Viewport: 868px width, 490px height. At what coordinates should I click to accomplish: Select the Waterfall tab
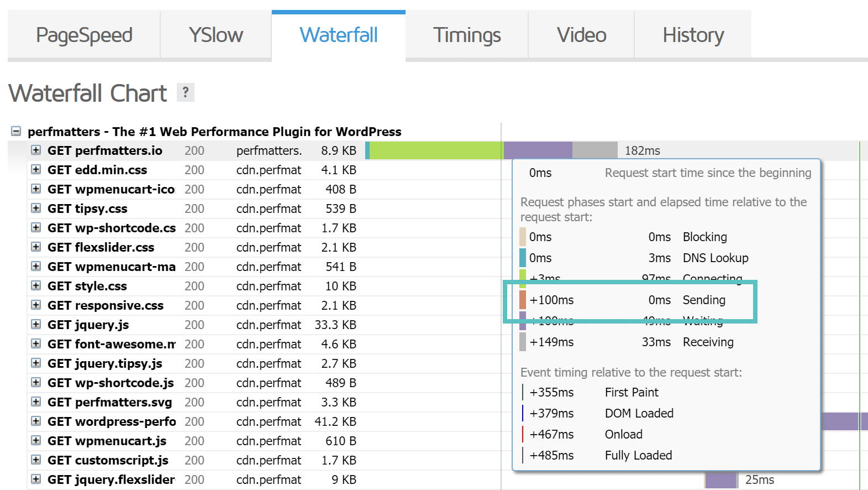[338, 35]
